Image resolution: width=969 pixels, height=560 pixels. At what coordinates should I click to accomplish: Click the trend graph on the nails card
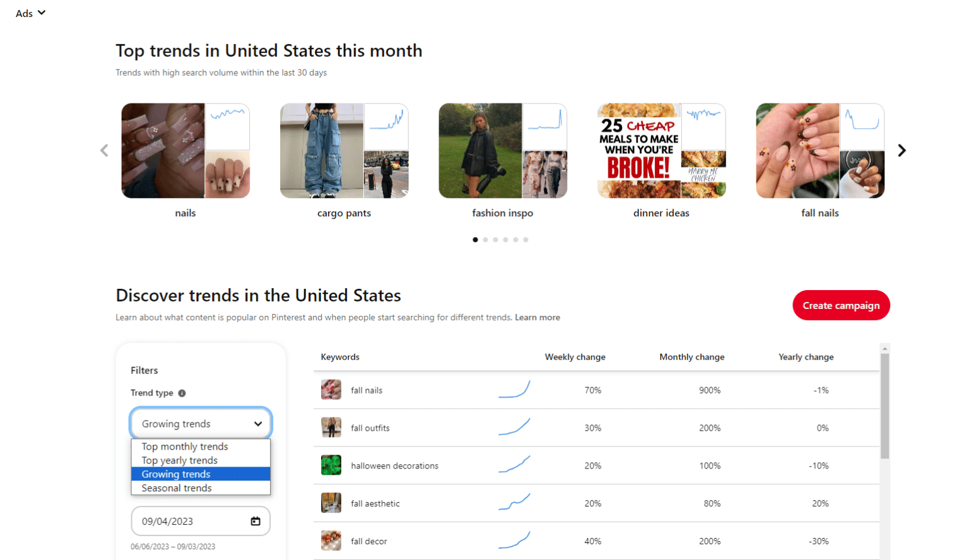click(227, 125)
